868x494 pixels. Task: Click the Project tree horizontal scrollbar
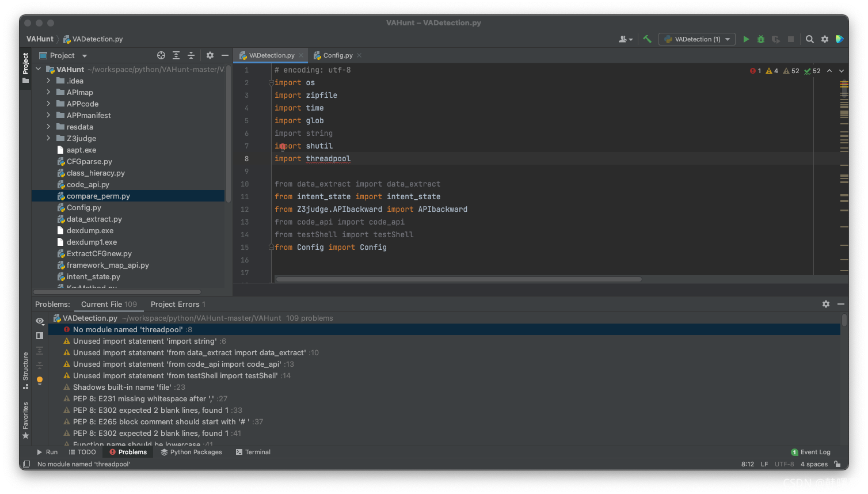pyautogui.click(x=117, y=292)
